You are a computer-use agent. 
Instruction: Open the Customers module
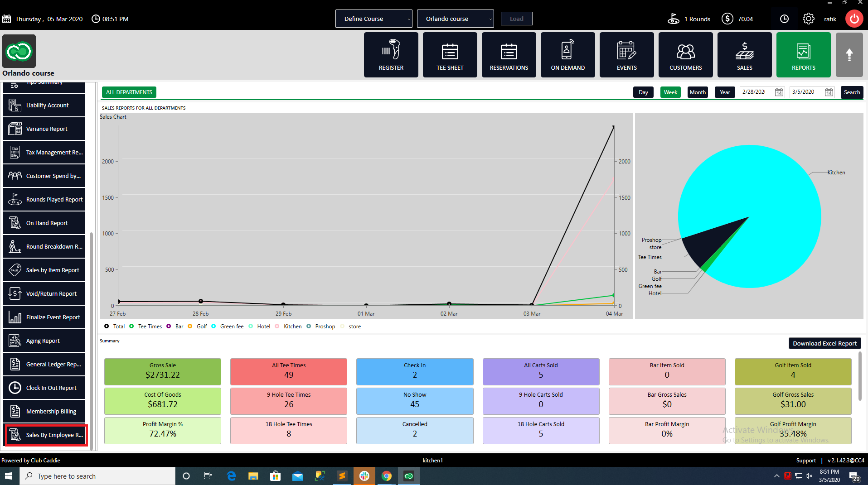[x=685, y=54]
